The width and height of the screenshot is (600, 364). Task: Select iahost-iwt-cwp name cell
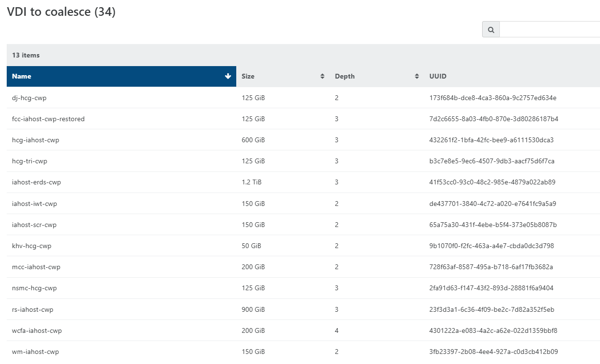tap(35, 204)
